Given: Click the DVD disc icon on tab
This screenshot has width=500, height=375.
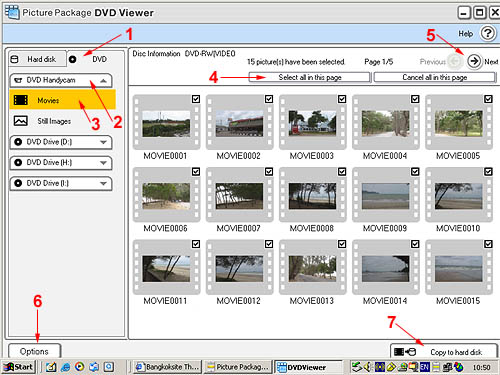Looking at the screenshot, I should click(x=72, y=60).
